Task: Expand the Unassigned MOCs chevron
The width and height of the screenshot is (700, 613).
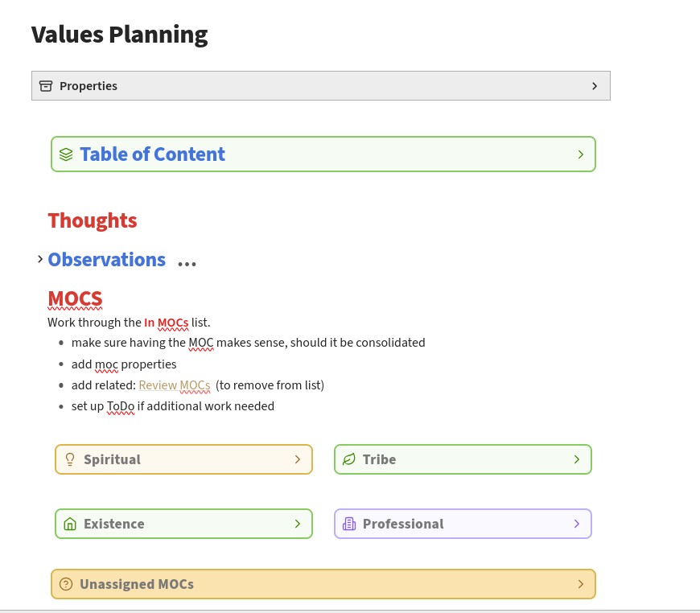Action: [581, 584]
